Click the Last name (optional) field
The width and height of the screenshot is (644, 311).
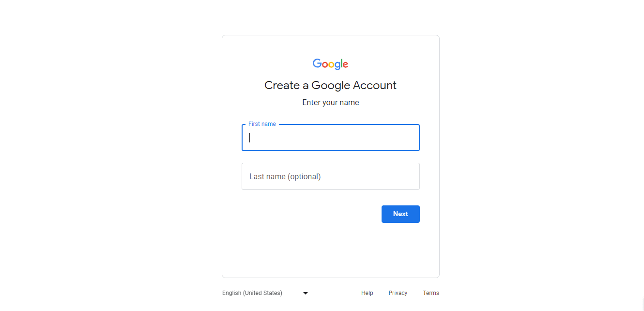pyautogui.click(x=330, y=176)
